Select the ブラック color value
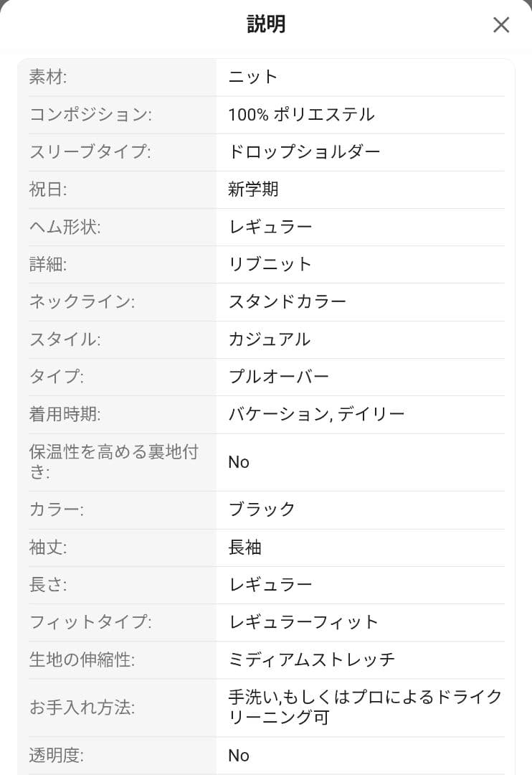This screenshot has width=532, height=775. pos(262,509)
